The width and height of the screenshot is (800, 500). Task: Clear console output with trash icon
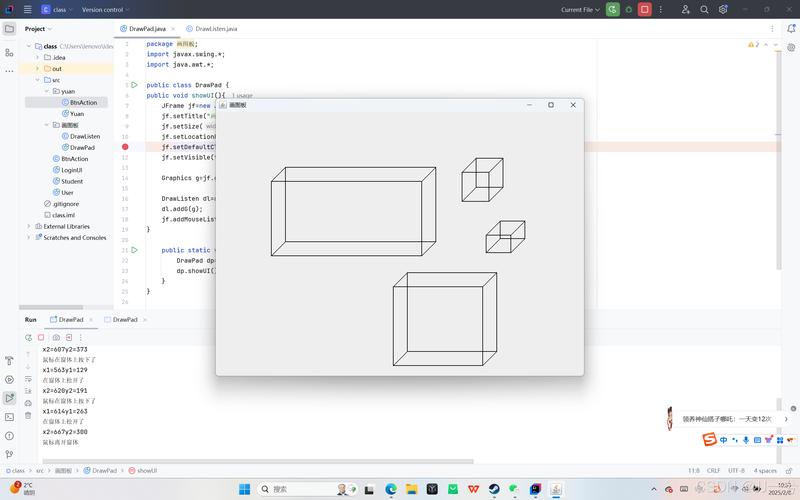[28, 415]
